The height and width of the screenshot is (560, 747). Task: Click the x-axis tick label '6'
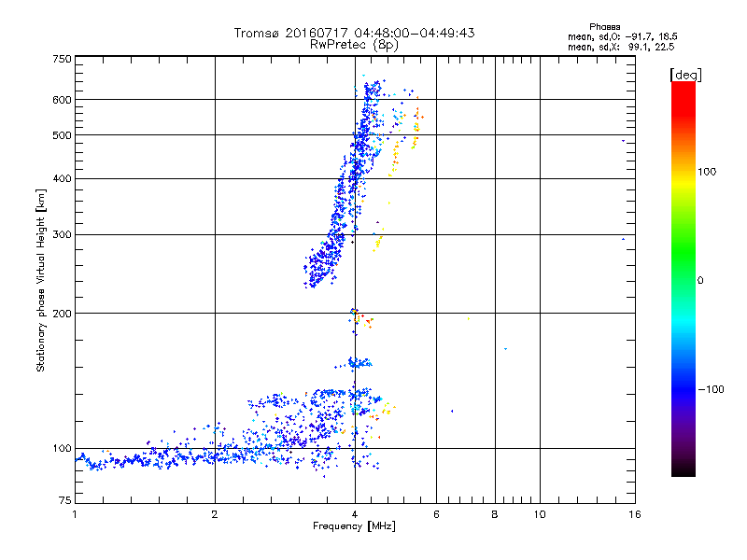pos(436,514)
